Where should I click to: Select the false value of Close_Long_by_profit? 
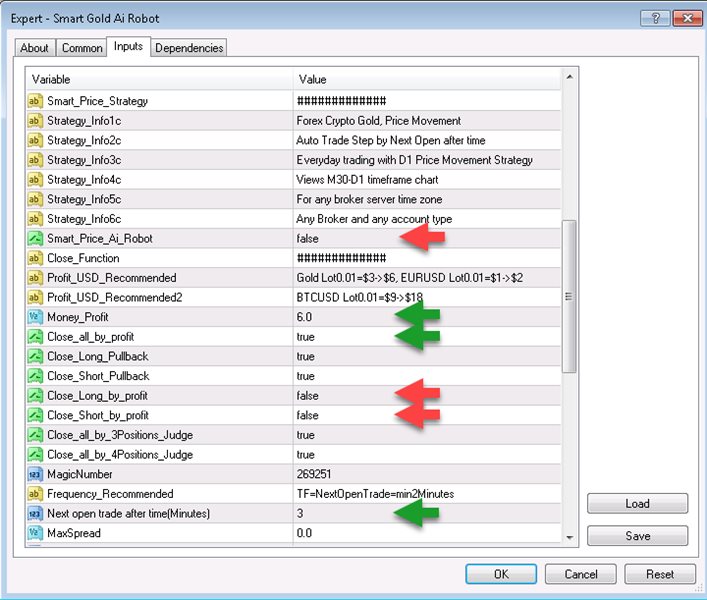coord(308,396)
